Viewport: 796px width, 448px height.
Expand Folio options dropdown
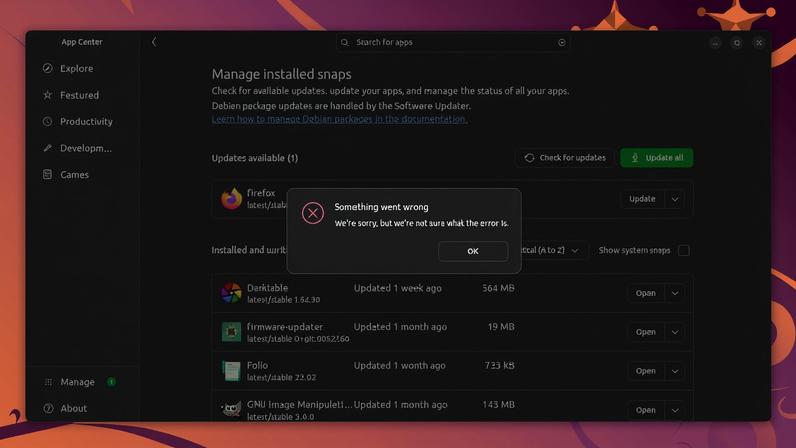coord(675,371)
